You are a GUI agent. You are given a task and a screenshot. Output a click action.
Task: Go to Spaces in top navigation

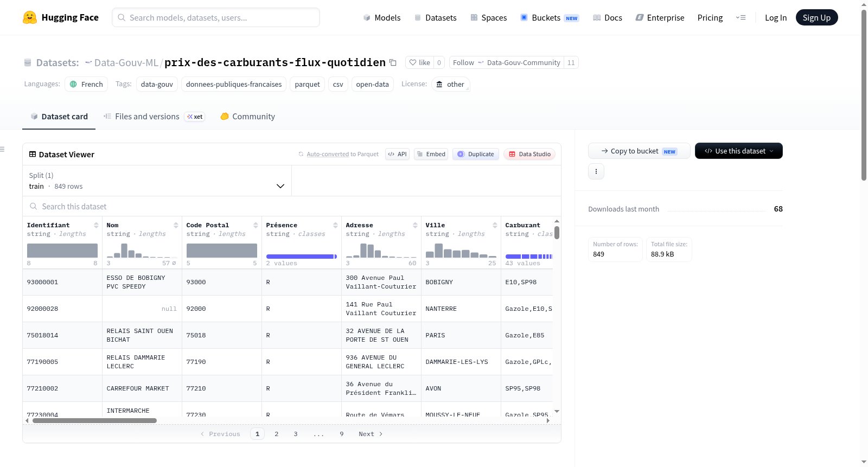tap(488, 17)
